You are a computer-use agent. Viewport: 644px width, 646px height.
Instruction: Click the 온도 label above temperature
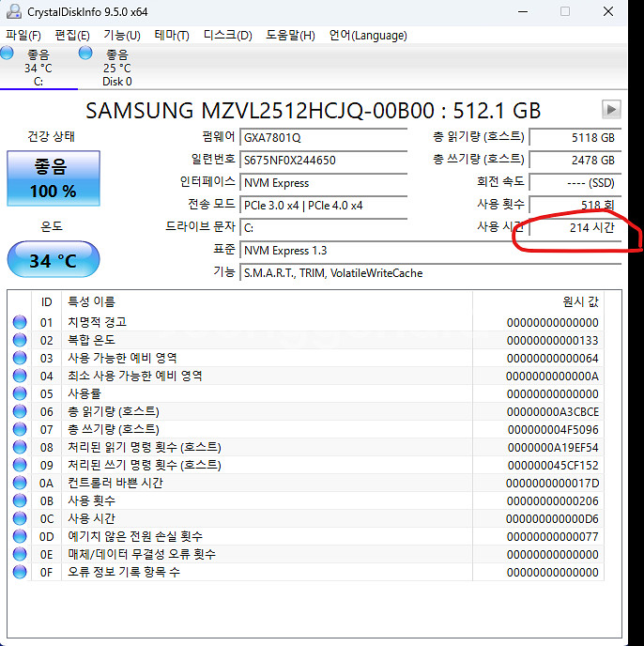(52, 226)
